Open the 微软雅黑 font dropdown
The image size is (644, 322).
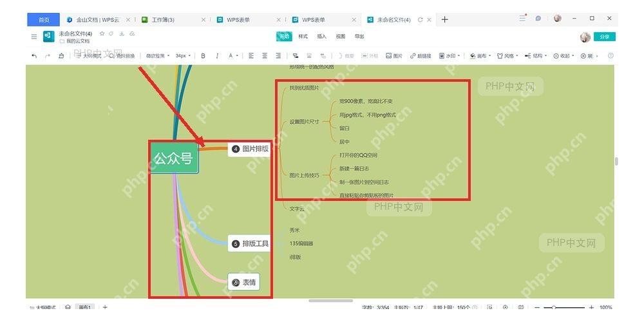click(158, 56)
